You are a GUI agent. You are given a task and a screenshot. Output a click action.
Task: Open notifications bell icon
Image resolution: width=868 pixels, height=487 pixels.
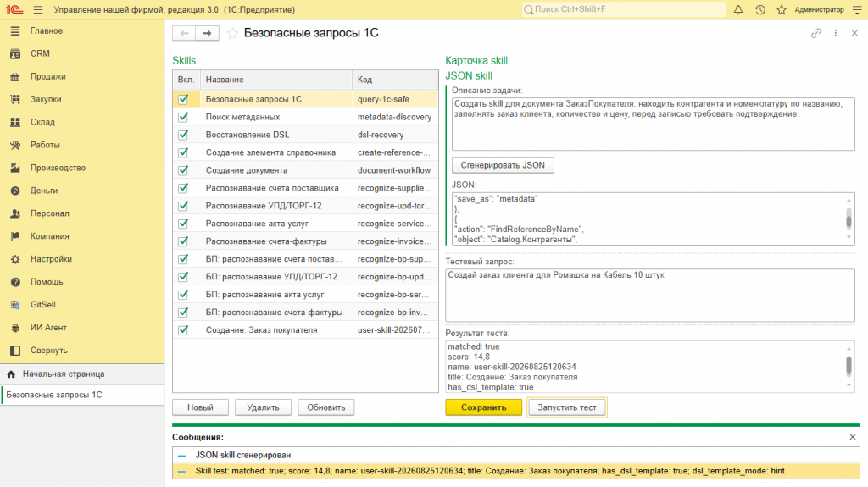click(738, 9)
